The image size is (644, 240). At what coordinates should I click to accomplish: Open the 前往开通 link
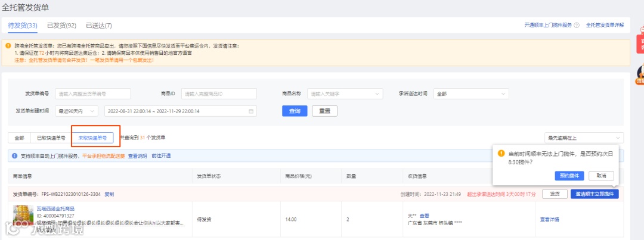coord(161,156)
